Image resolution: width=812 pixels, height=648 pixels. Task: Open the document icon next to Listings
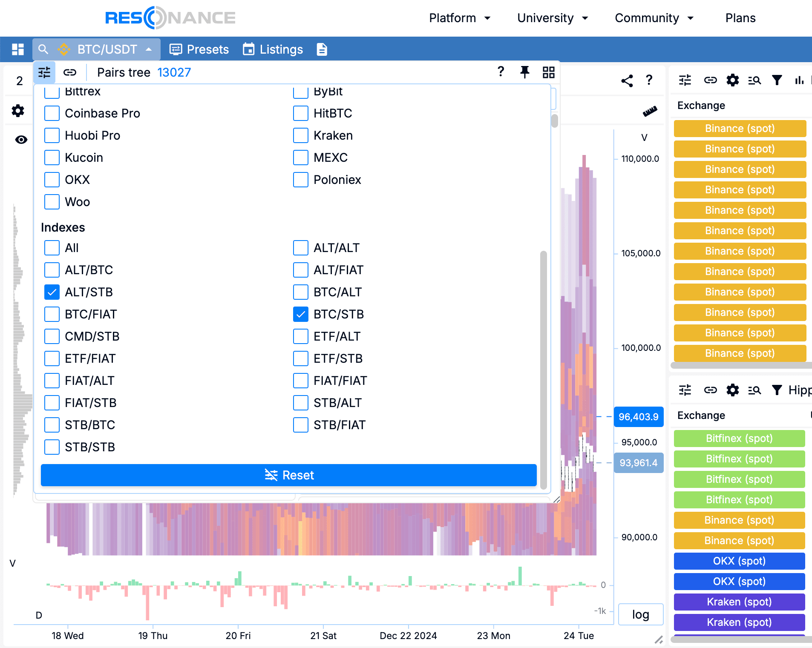pyautogui.click(x=322, y=49)
